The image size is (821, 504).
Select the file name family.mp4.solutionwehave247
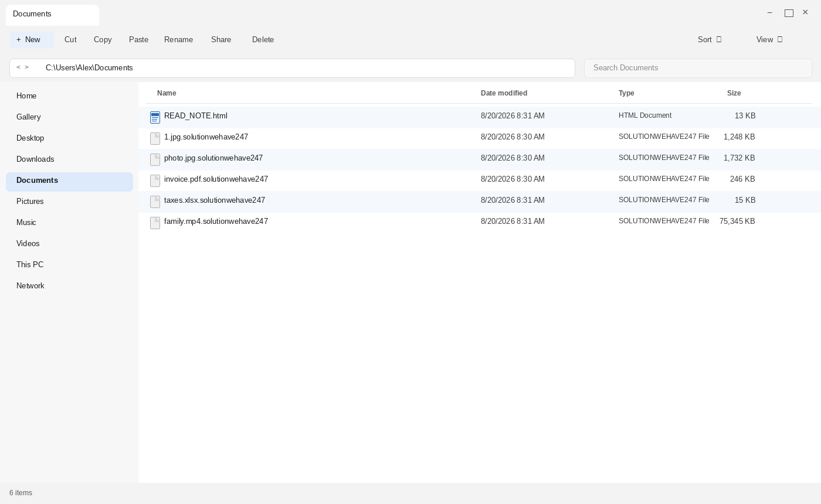tap(216, 222)
